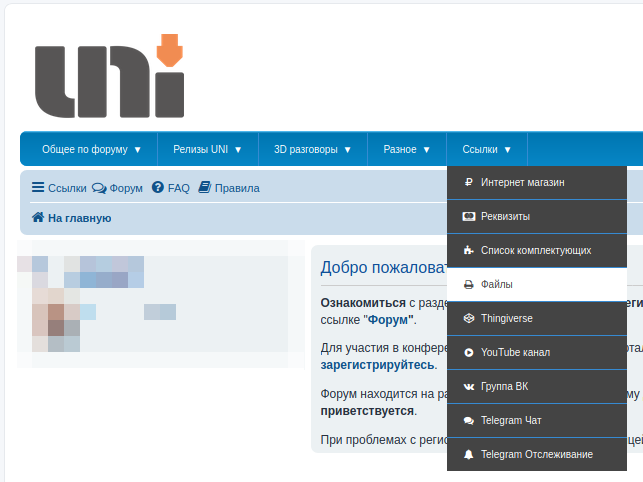Click the Добро пожаловать heading
The width and height of the screenshot is (643, 482).
[x=383, y=267]
